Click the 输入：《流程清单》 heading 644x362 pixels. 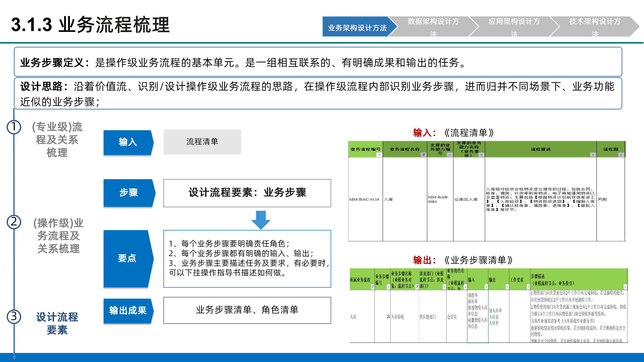pyautogui.click(x=453, y=133)
